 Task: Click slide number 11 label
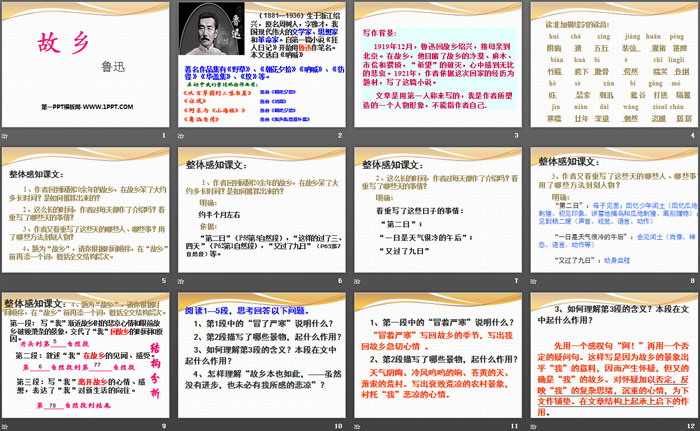click(515, 426)
